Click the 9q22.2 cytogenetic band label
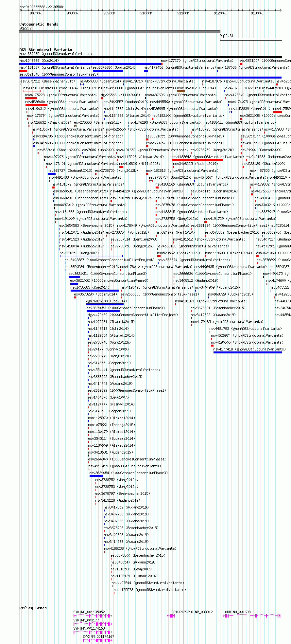This screenshot has width=291, height=644. (26, 28)
